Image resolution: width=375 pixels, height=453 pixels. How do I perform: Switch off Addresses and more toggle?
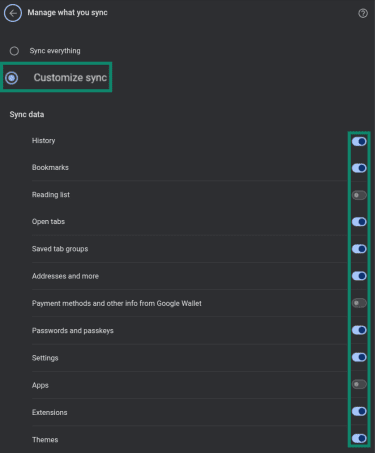click(x=359, y=276)
